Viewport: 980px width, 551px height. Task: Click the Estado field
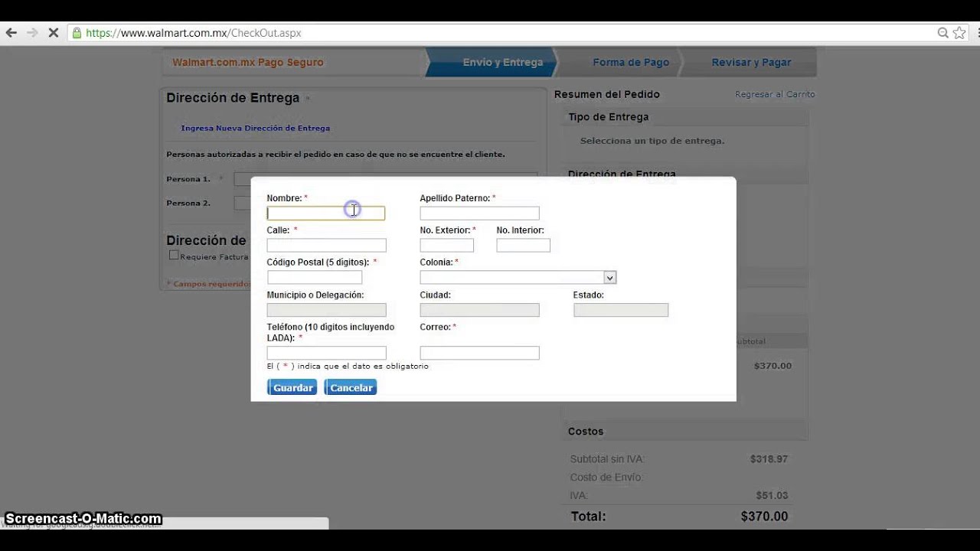pos(621,310)
